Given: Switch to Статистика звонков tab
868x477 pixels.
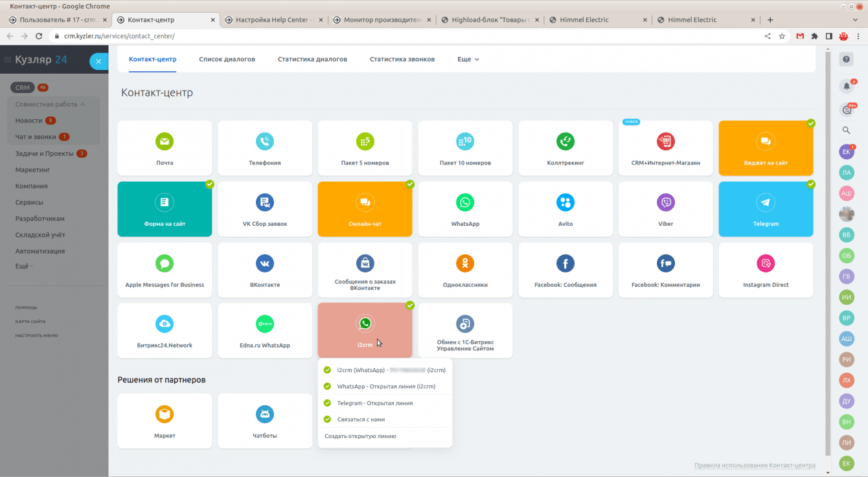Looking at the screenshot, I should 402,60.
